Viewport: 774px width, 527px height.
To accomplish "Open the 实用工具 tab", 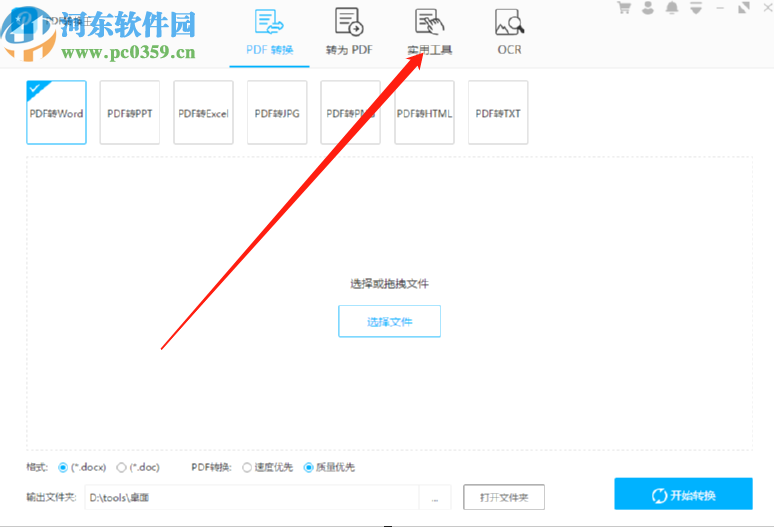I will click(x=429, y=33).
